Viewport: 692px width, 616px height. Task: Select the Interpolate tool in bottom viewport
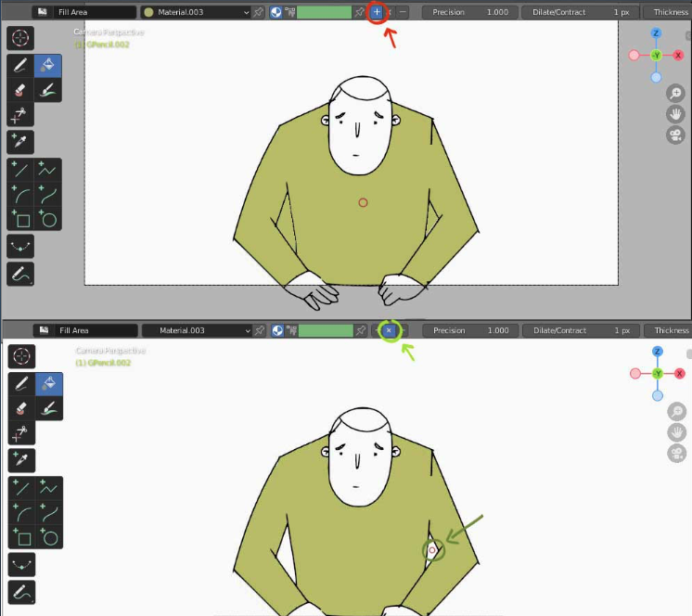click(21, 564)
